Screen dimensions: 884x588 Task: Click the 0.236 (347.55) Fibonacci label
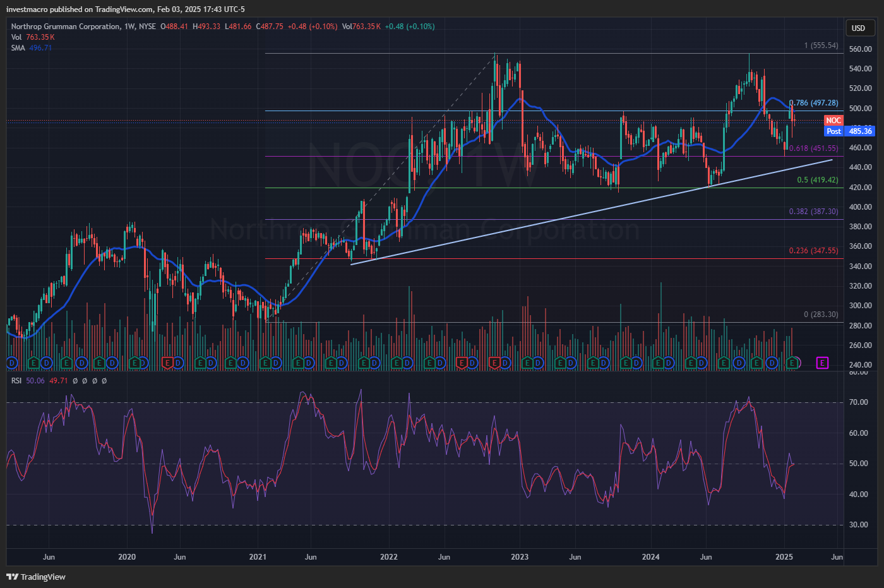pyautogui.click(x=814, y=251)
